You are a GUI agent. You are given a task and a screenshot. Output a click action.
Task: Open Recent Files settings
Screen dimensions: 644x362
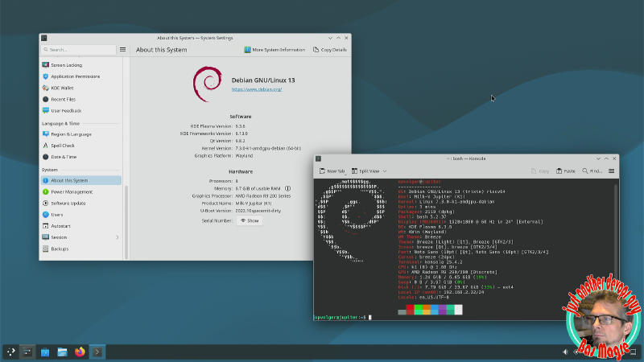[81, 99]
